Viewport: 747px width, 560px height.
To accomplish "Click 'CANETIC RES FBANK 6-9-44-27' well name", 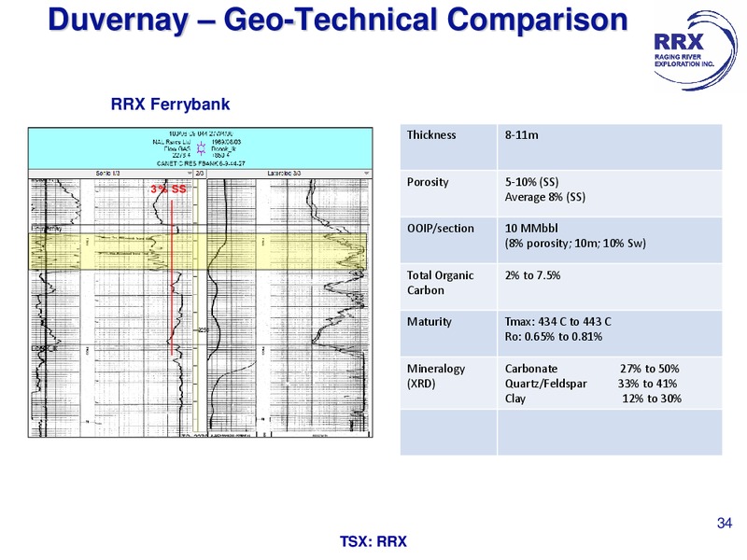I will [201, 163].
